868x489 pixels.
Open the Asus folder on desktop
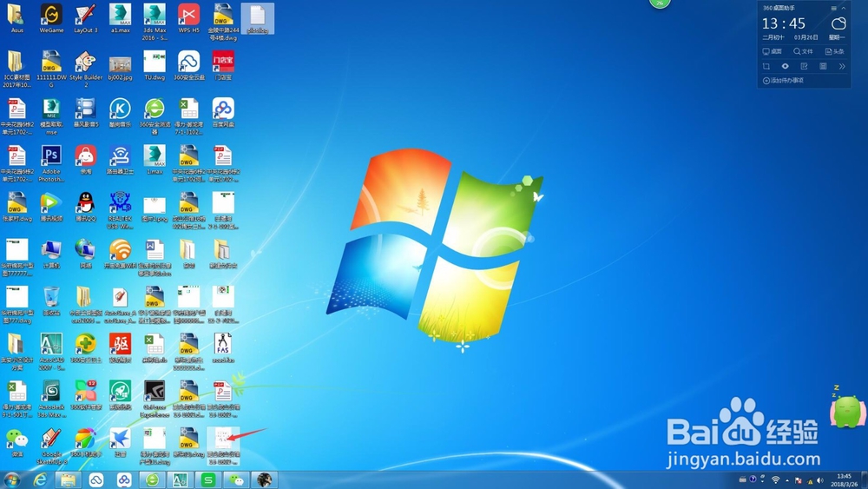pyautogui.click(x=16, y=18)
